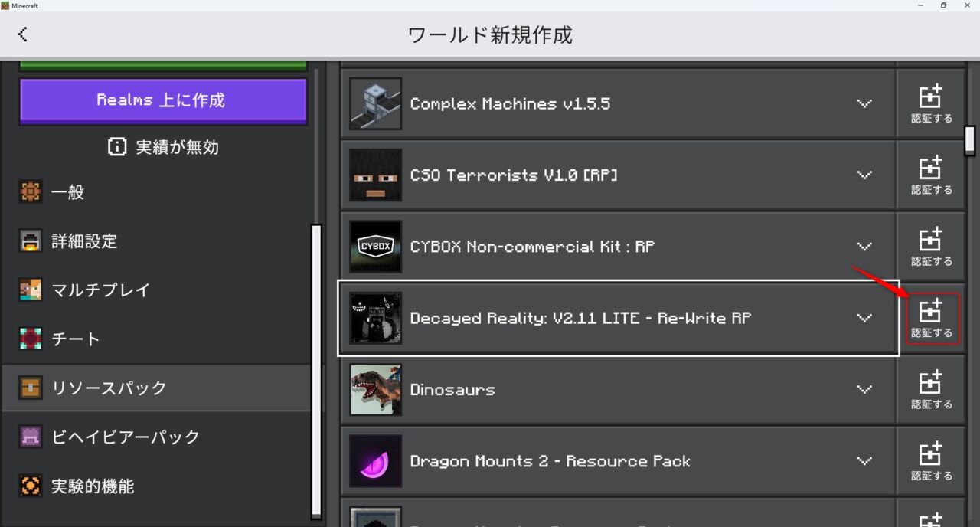
Task: Switch to the マルチプレイ tab
Action: pyautogui.click(x=156, y=290)
